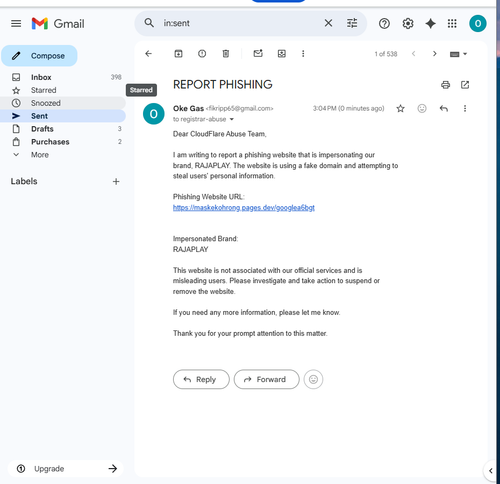
Task: Click the Oke Gas sender avatar
Action: (153, 114)
